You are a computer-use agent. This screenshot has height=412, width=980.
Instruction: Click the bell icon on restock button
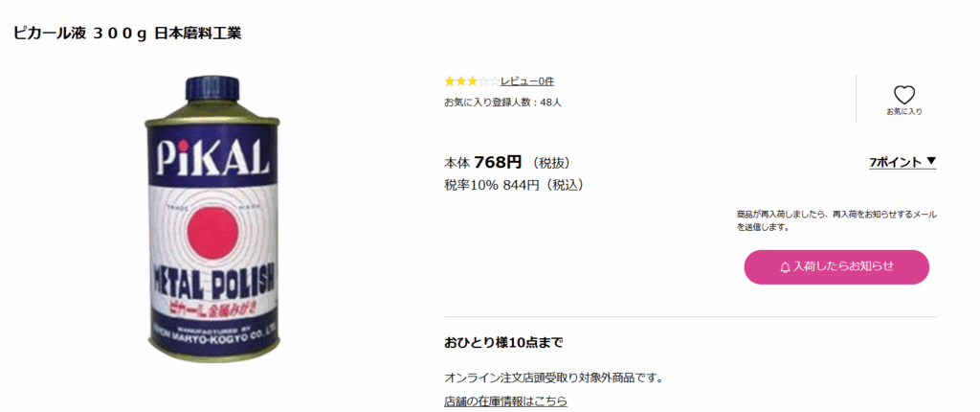[x=785, y=267]
